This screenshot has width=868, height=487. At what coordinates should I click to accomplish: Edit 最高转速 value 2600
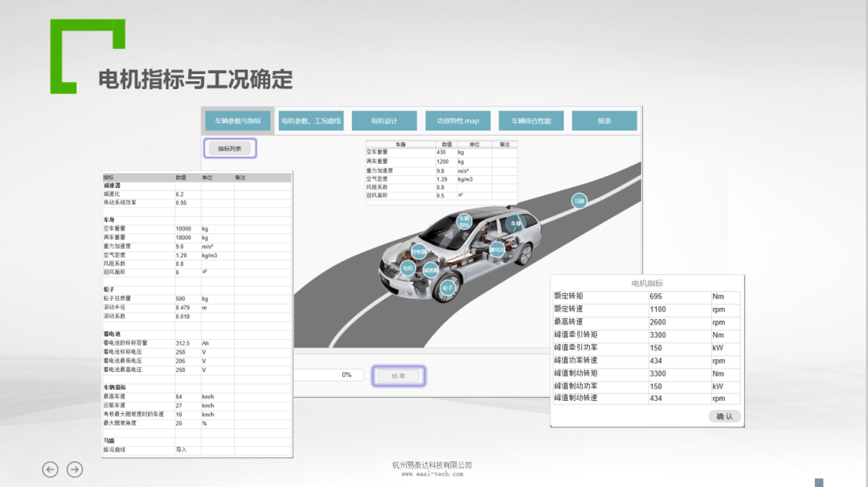(x=679, y=322)
